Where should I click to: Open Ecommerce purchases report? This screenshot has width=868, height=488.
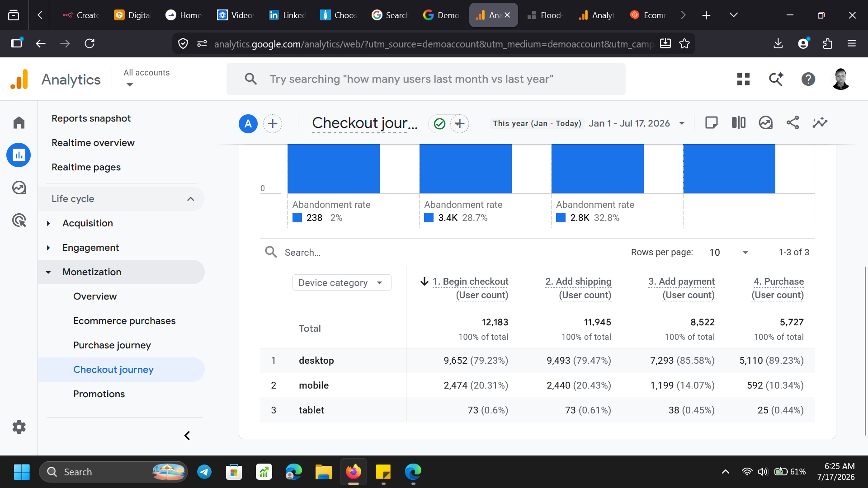[x=124, y=321]
